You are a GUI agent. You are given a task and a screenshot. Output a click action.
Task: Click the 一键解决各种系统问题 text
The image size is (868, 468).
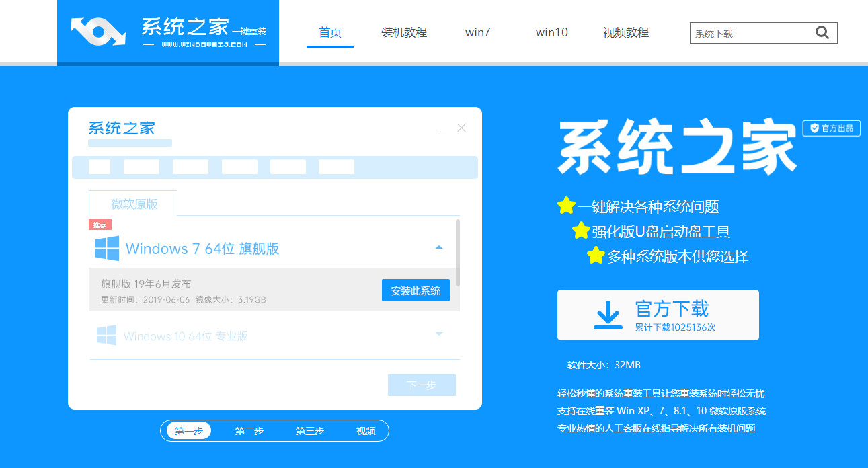click(648, 206)
